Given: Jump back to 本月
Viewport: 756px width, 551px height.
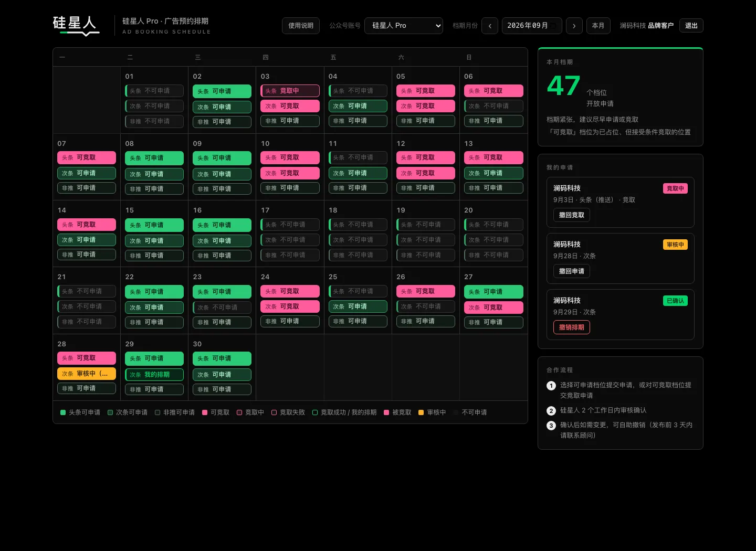Looking at the screenshot, I should (x=598, y=26).
